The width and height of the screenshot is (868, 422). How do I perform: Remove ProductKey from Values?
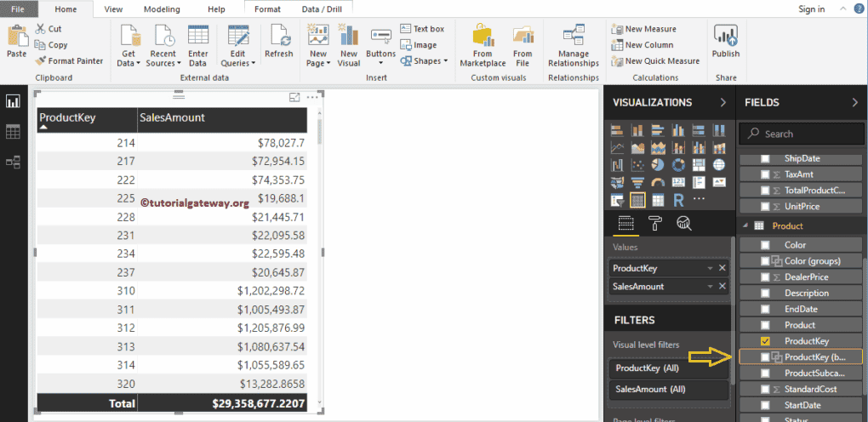pyautogui.click(x=722, y=268)
